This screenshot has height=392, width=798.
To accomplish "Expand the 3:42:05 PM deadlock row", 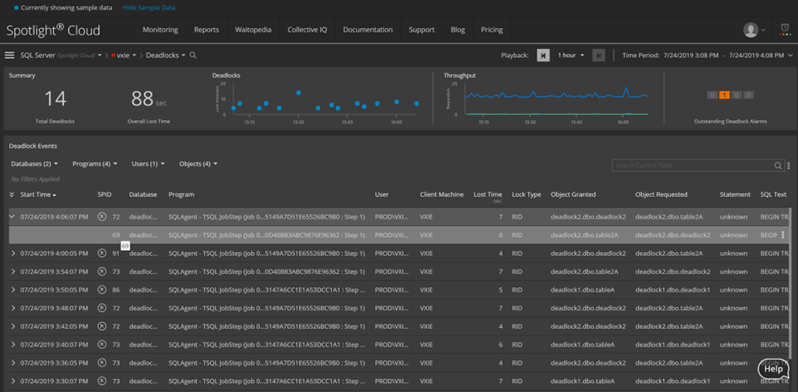I will click(13, 326).
